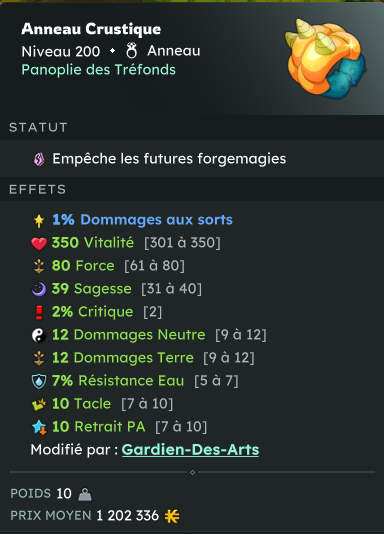The height and width of the screenshot is (534, 384).
Task: Open the Panoplie des Tréfonds set link
Action: [x=98, y=70]
